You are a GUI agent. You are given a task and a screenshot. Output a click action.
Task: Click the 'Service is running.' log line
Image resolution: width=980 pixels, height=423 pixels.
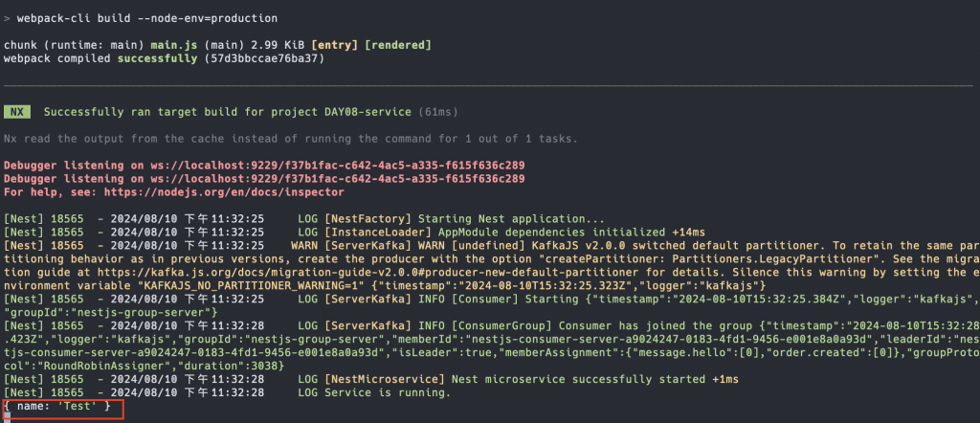tap(388, 393)
